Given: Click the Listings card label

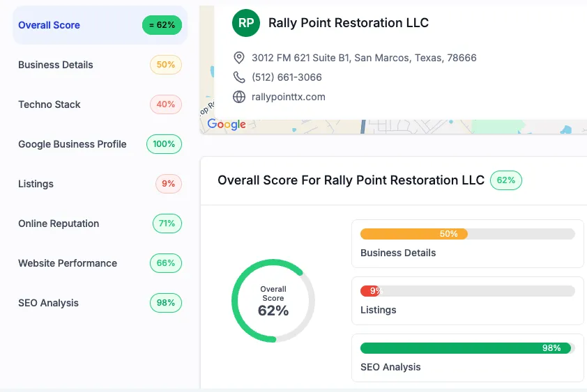Looking at the screenshot, I should (x=378, y=310).
